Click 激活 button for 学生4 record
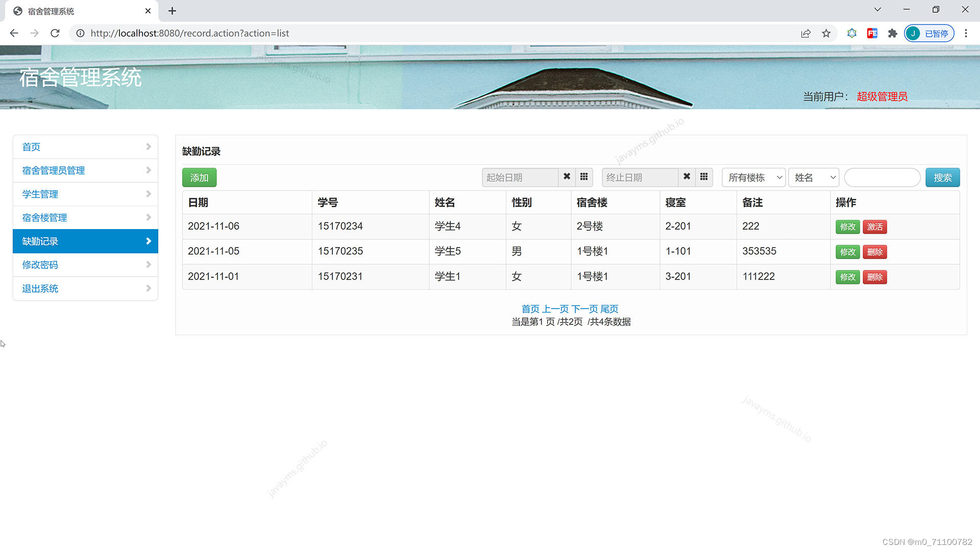Viewport: 980px width, 551px height. point(874,227)
